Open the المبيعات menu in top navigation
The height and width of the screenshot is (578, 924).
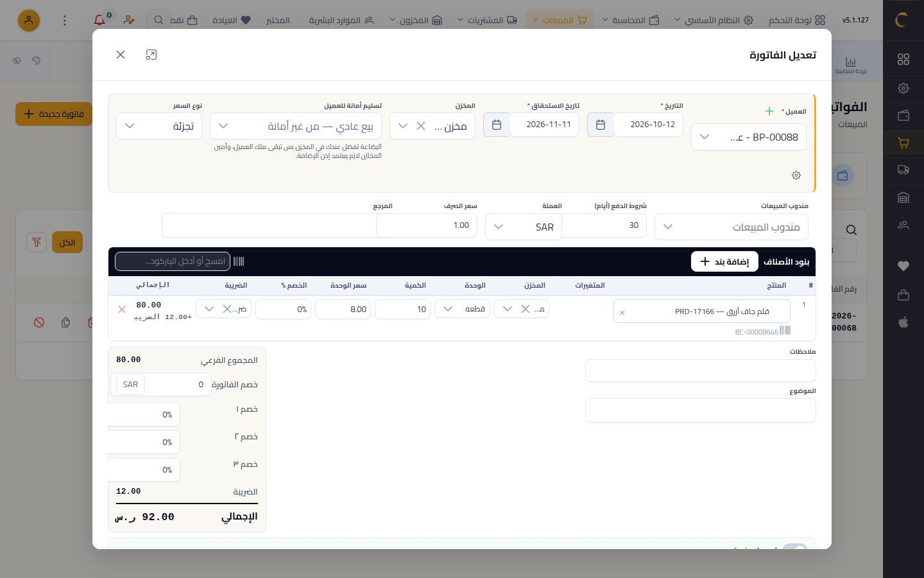coord(560,20)
